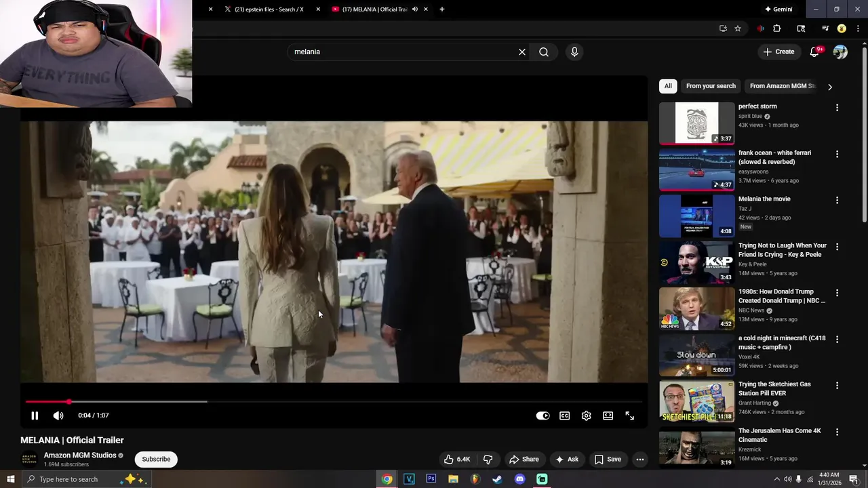This screenshot has width=868, height=488.
Task: Click the install app icon in address bar
Action: pos(723,28)
